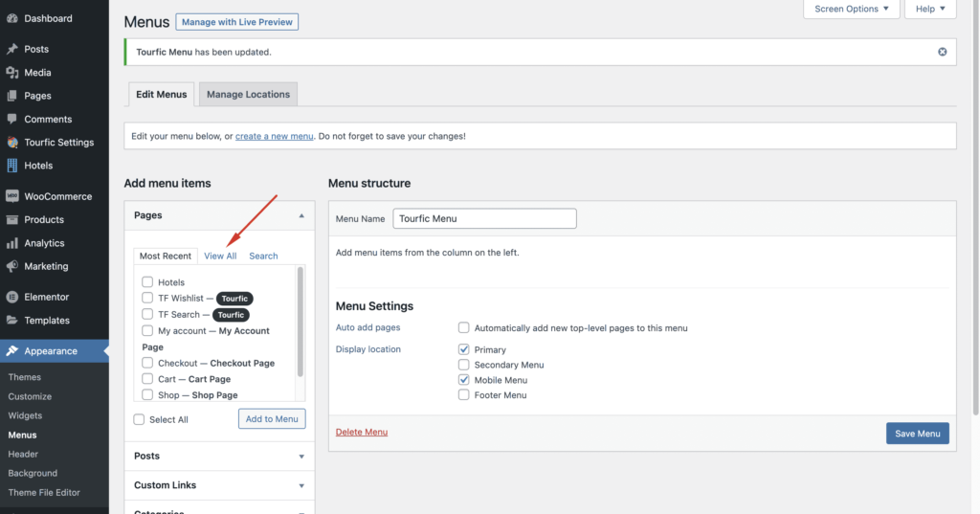Open the Screen Options dropdown
This screenshot has width=980, height=514.
[x=851, y=9]
